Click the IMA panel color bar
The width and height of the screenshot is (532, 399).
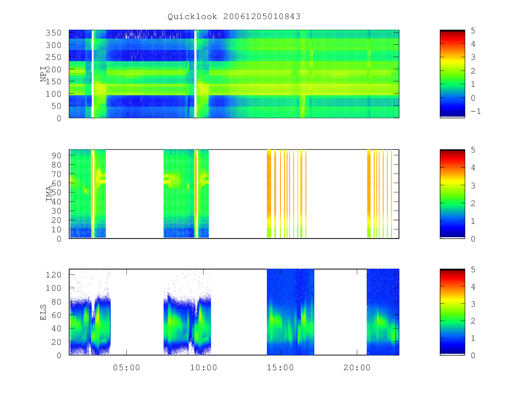452,194
